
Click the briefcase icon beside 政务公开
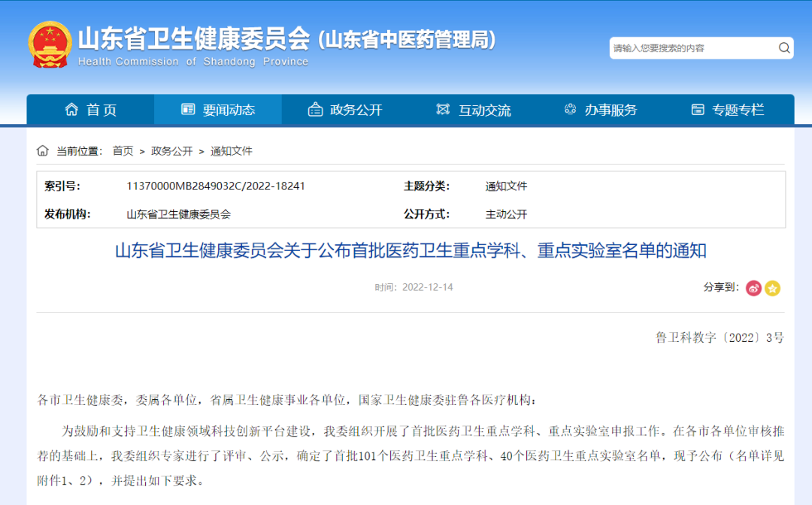point(315,110)
